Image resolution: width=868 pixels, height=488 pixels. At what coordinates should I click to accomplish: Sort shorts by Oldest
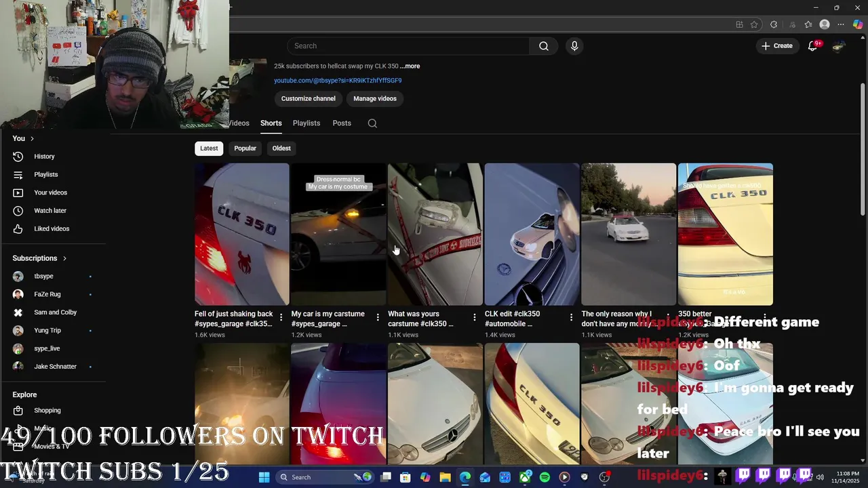tap(281, 148)
